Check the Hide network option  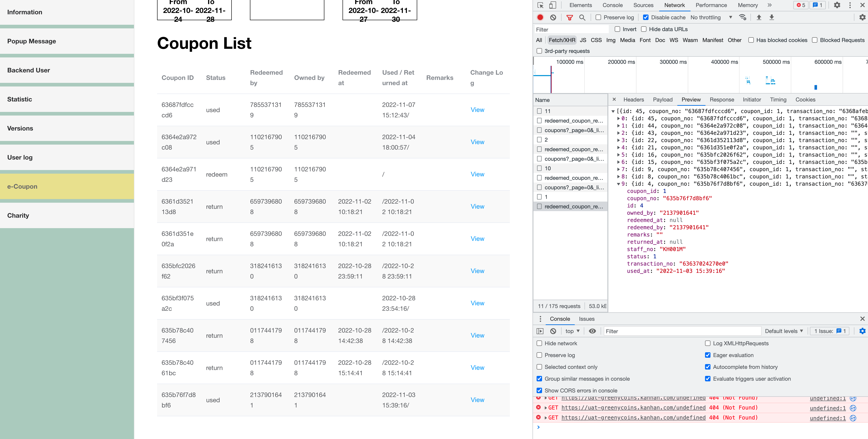click(540, 343)
